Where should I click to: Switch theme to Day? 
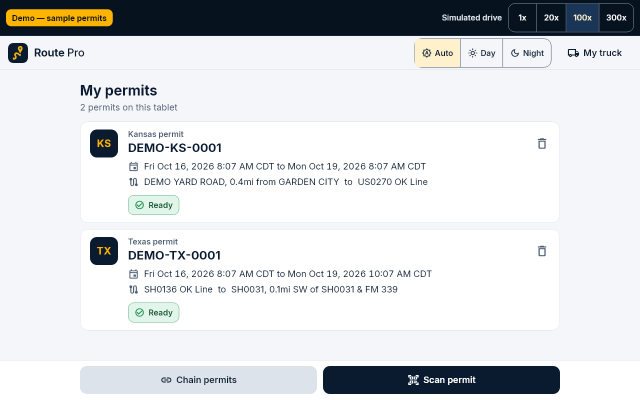pos(482,53)
